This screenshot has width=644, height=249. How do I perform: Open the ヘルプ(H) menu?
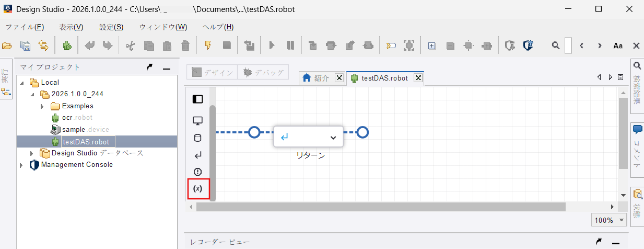click(218, 27)
